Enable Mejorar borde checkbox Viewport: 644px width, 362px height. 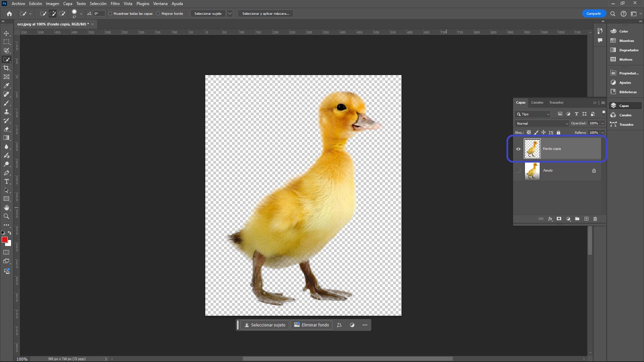[x=158, y=14]
